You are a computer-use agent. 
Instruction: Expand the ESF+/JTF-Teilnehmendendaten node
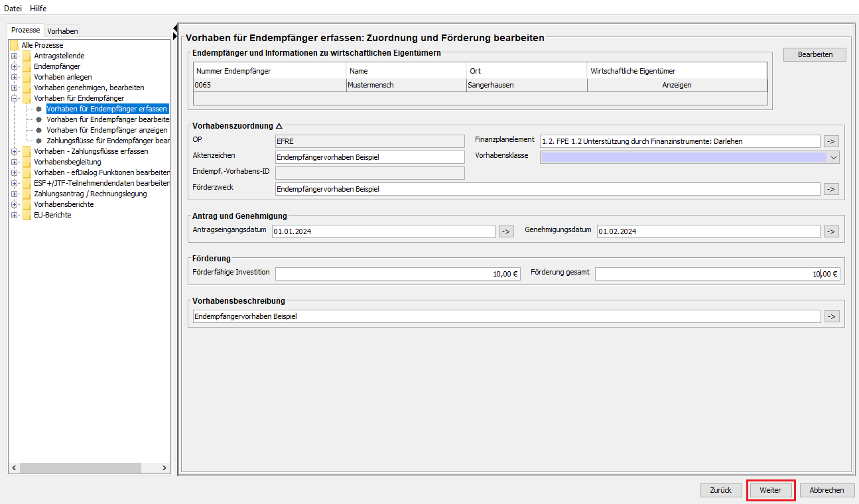(14, 183)
